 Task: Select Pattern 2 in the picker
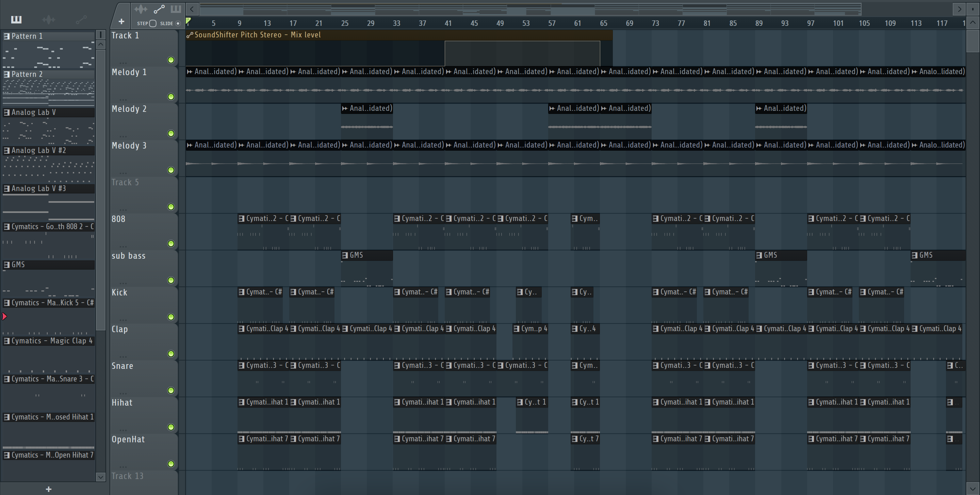click(27, 74)
